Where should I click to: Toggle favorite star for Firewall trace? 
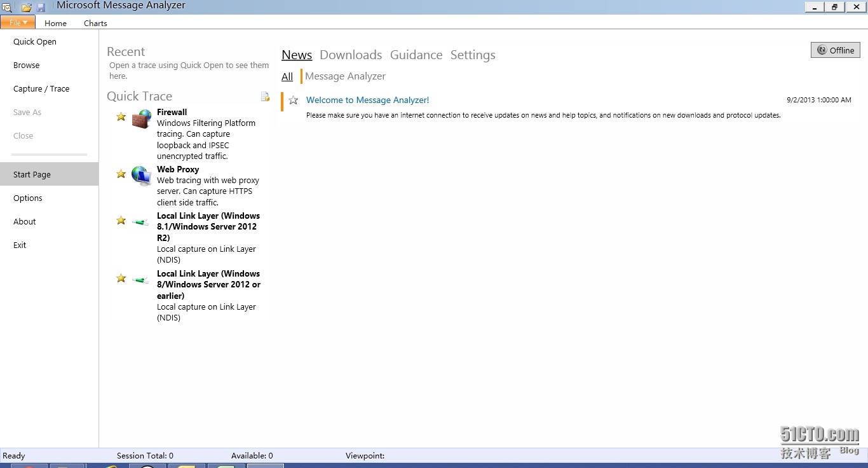[x=121, y=116]
